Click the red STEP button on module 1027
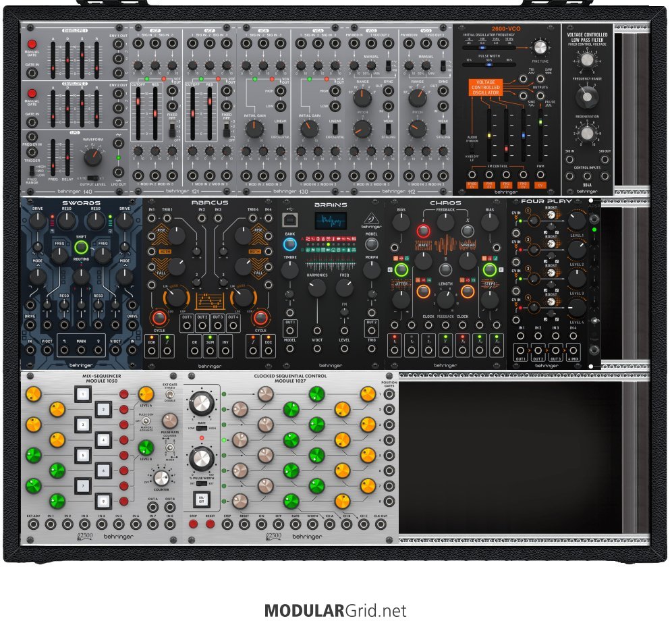 pyautogui.click(x=193, y=524)
